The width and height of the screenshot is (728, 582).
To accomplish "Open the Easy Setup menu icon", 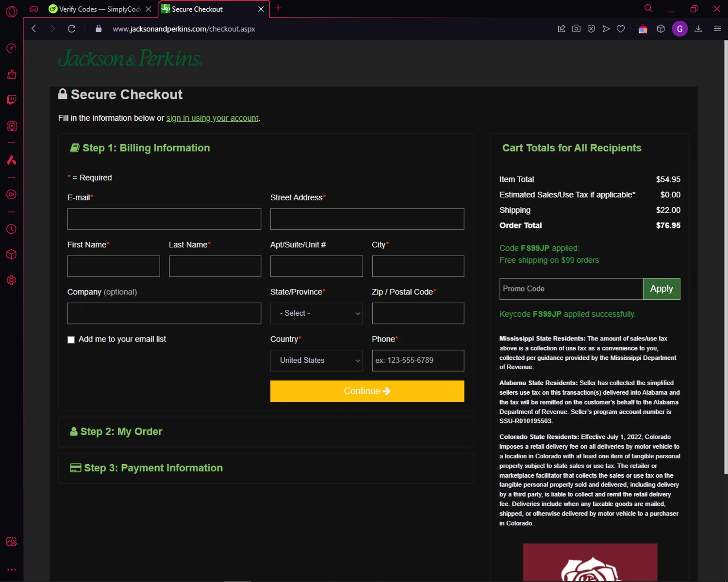I will pos(717,29).
